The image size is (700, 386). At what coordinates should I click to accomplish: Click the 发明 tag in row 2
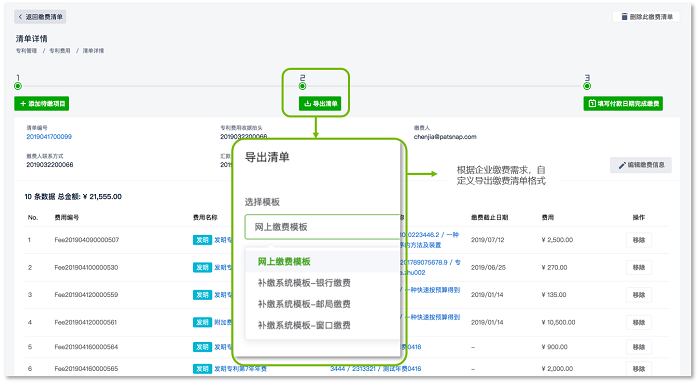tap(202, 267)
